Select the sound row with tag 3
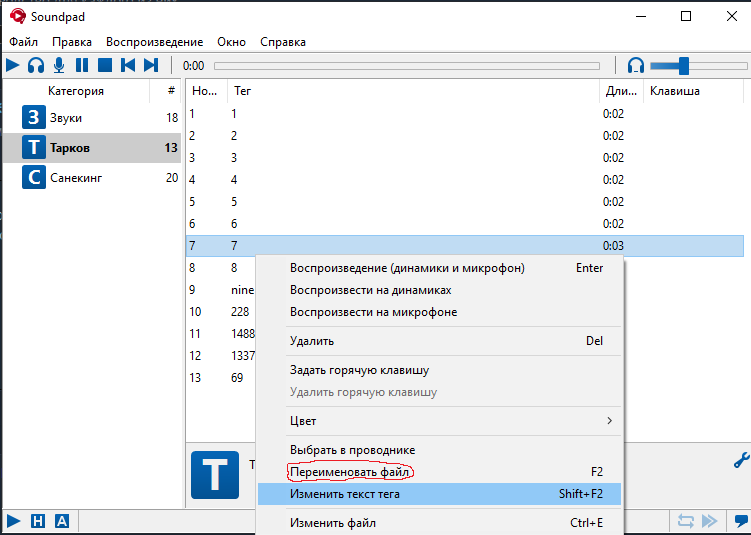751x535 pixels. 465,158
